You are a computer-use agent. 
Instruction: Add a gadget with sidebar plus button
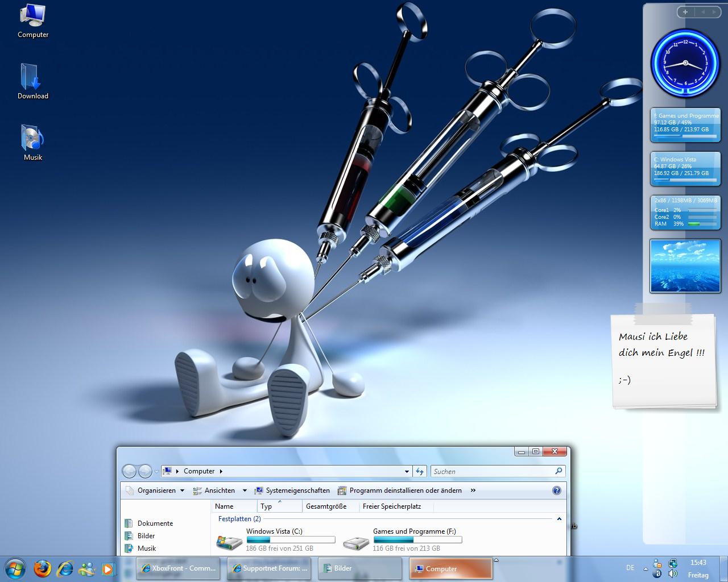[685, 12]
